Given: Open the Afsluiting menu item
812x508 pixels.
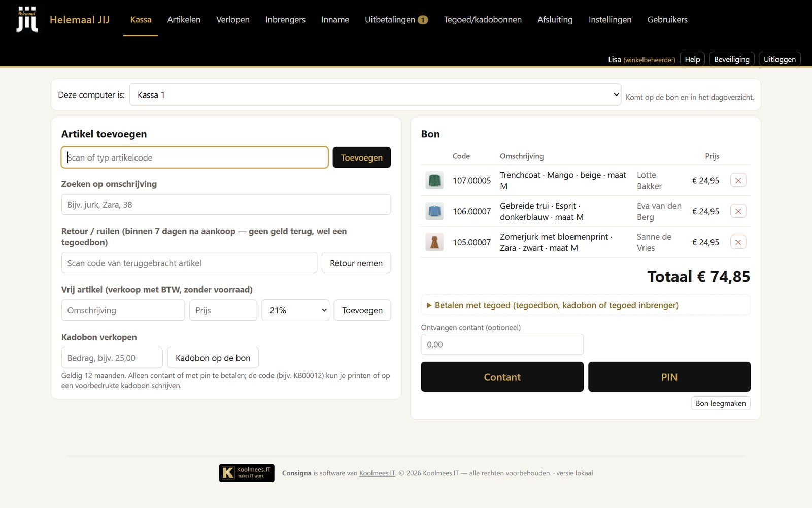Looking at the screenshot, I should (555, 20).
